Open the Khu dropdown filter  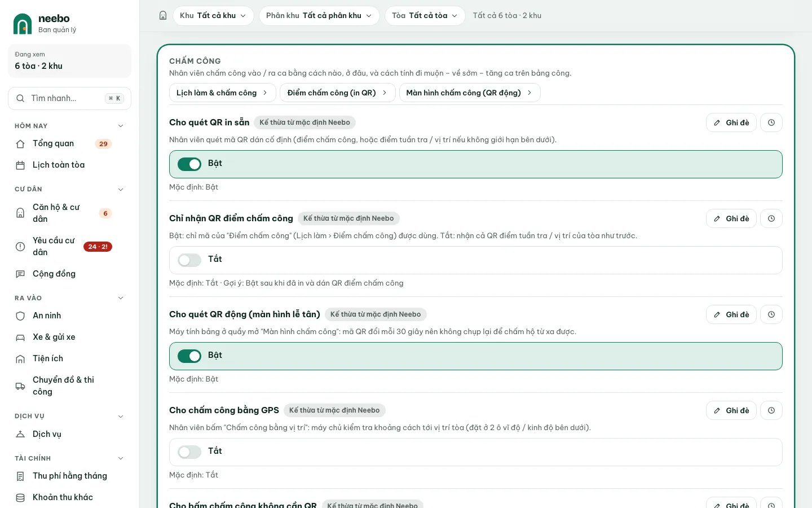pos(213,16)
